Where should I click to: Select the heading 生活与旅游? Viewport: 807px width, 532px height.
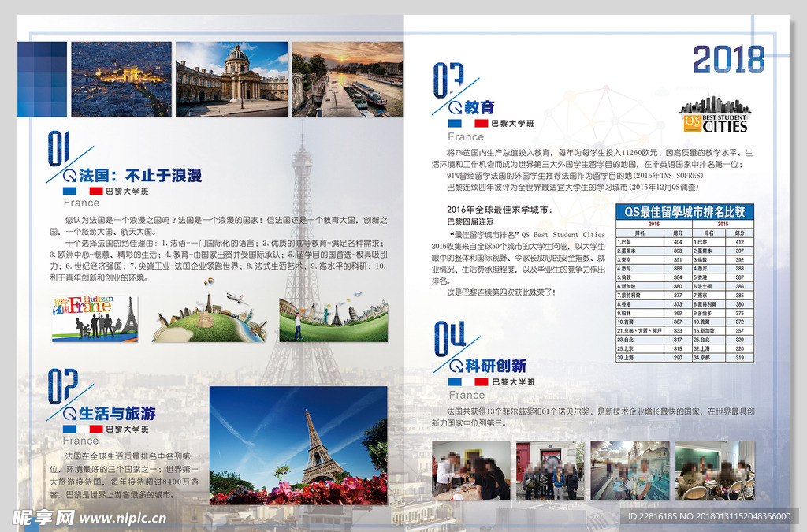click(x=117, y=414)
